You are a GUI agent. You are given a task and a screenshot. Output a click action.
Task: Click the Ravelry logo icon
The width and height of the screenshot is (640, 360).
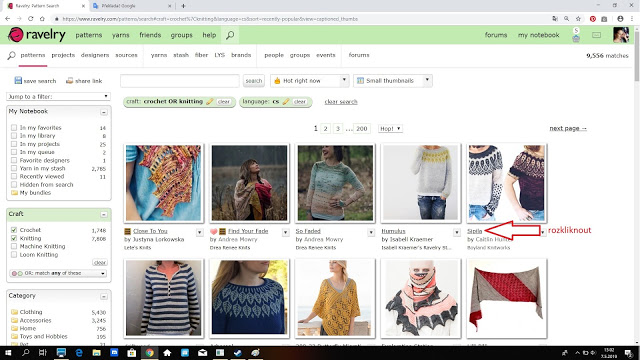pyautogui.click(x=16, y=35)
